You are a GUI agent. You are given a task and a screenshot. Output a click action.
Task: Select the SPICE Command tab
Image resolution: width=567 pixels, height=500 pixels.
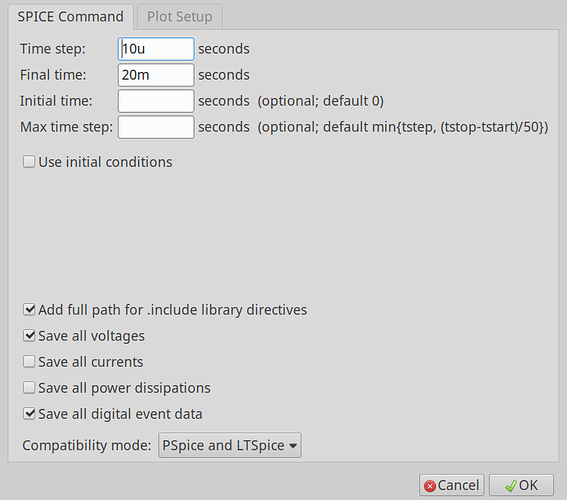(x=71, y=17)
